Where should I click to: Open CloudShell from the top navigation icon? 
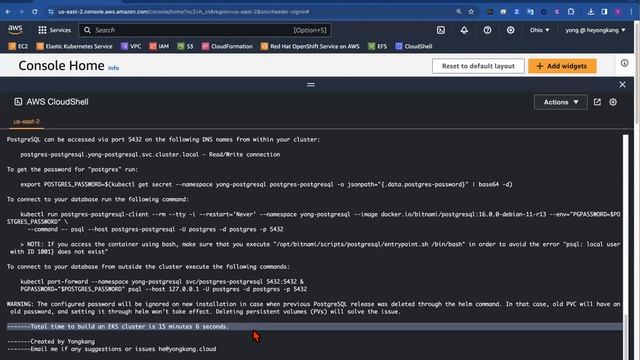click(x=441, y=30)
